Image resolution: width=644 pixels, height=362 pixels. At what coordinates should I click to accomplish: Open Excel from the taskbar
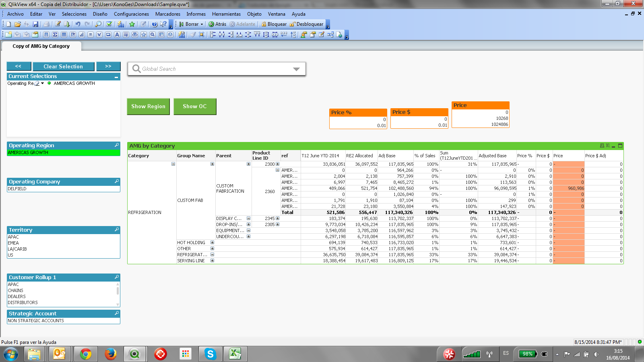click(x=235, y=354)
